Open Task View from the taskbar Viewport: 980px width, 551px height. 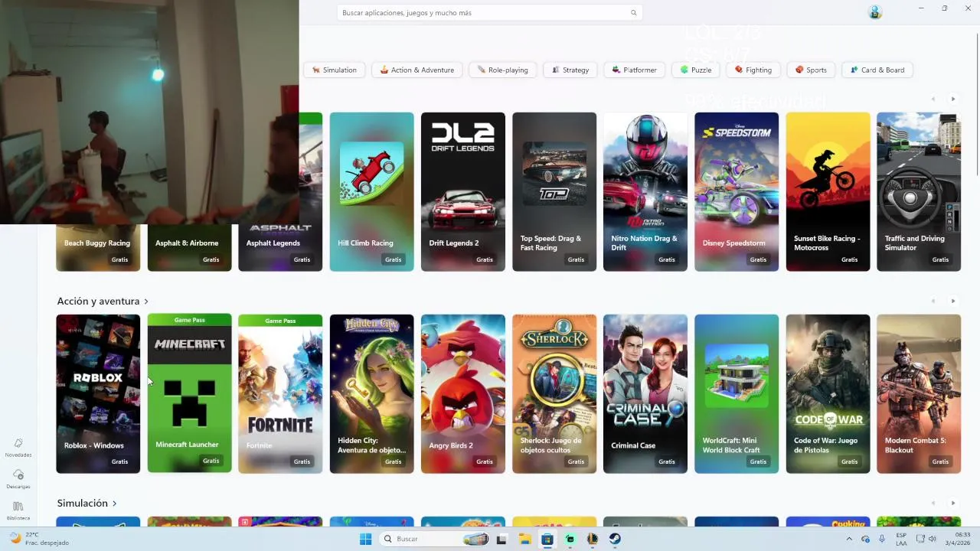(x=501, y=539)
